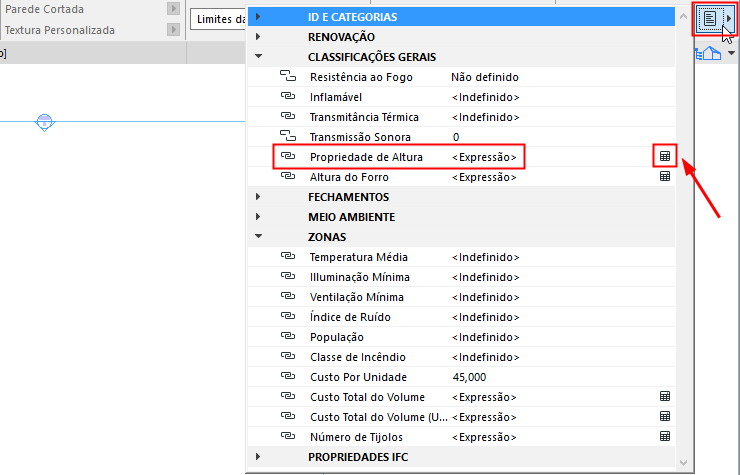Click <Expressão> value of Número de Tijolos
This screenshot has width=740, height=475.
pyautogui.click(x=484, y=437)
